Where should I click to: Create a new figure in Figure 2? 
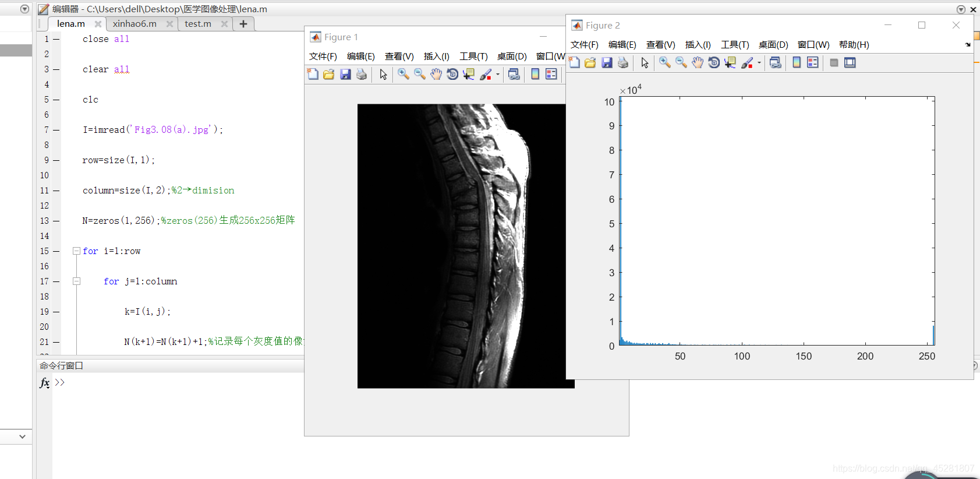click(x=575, y=62)
